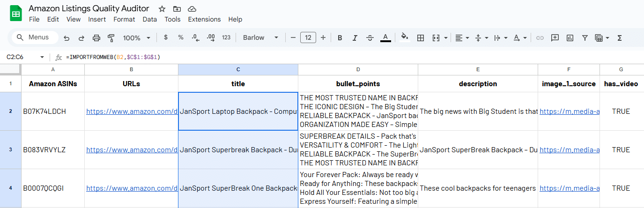This screenshot has width=644, height=208.
Task: Click the Insert chart icon
Action: (x=570, y=38)
